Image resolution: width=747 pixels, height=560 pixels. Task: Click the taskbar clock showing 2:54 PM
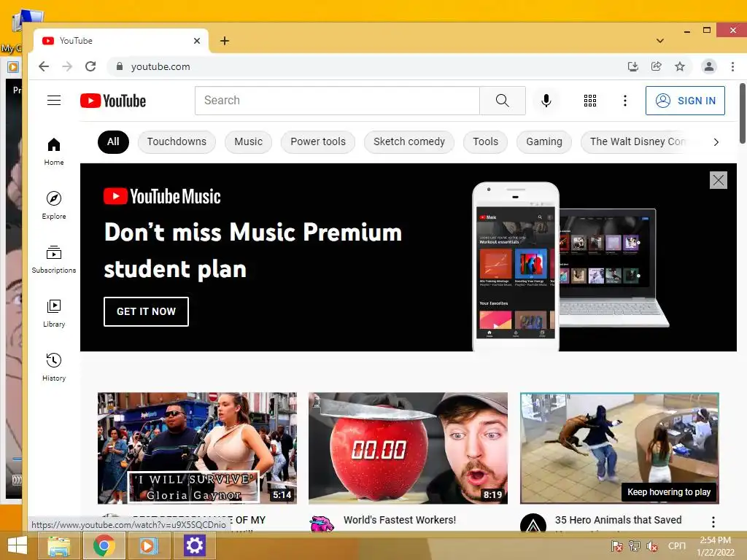[x=716, y=546]
